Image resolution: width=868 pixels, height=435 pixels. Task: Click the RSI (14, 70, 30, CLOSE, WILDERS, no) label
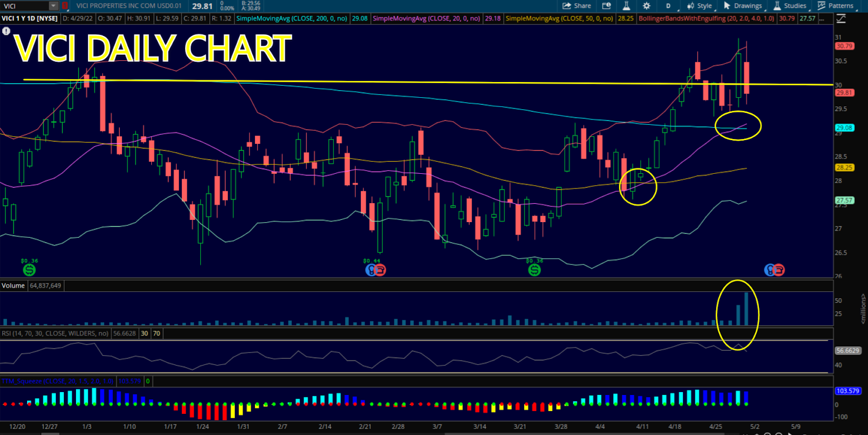point(55,333)
